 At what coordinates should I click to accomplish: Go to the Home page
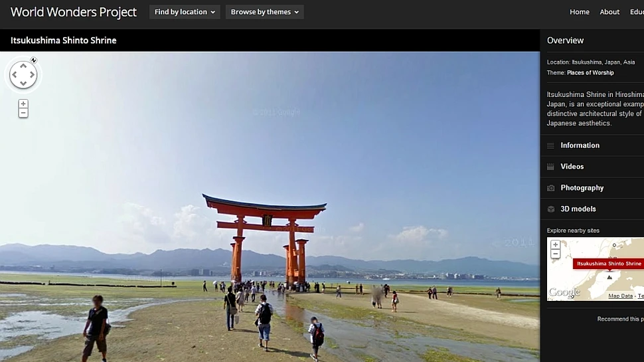(x=580, y=12)
